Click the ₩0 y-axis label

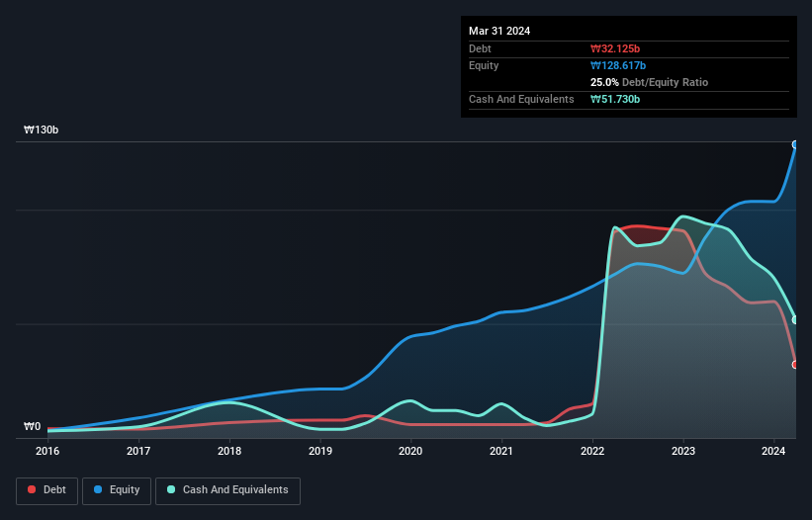[x=32, y=426]
